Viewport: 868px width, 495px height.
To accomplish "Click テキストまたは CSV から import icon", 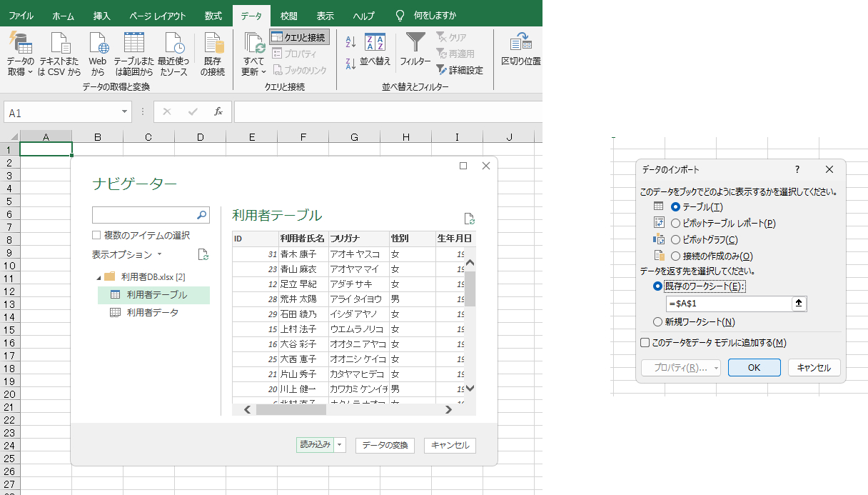I will (x=59, y=43).
